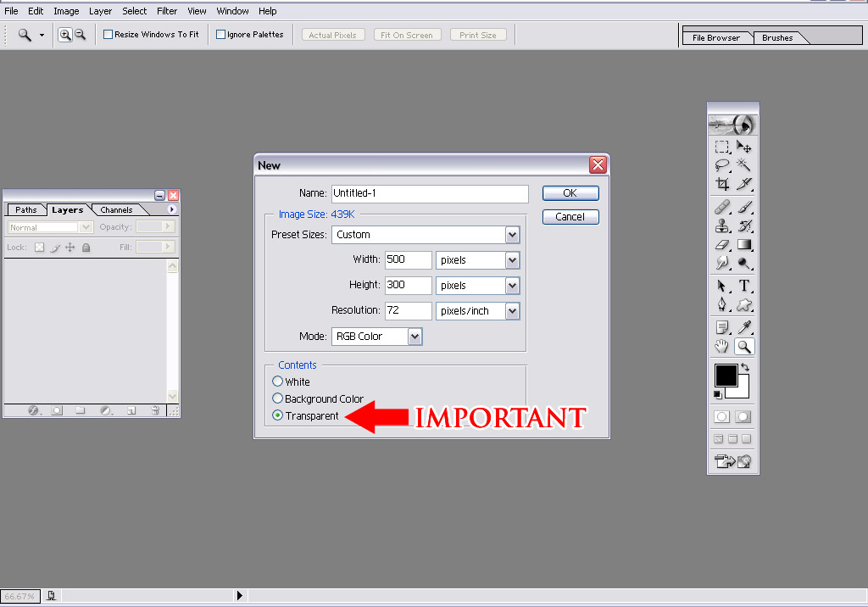Select the Move tool
Image resolution: width=868 pixels, height=607 pixels.
coord(744,147)
